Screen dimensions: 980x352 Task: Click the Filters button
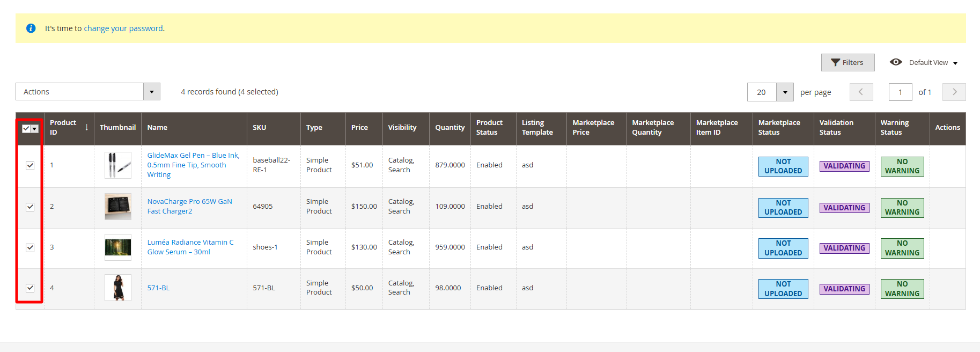(x=848, y=62)
